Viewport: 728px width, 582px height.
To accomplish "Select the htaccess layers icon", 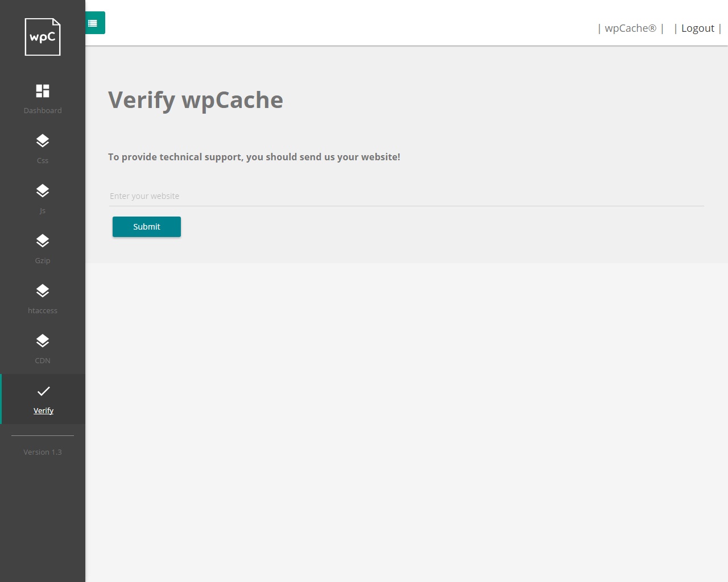I will point(43,291).
